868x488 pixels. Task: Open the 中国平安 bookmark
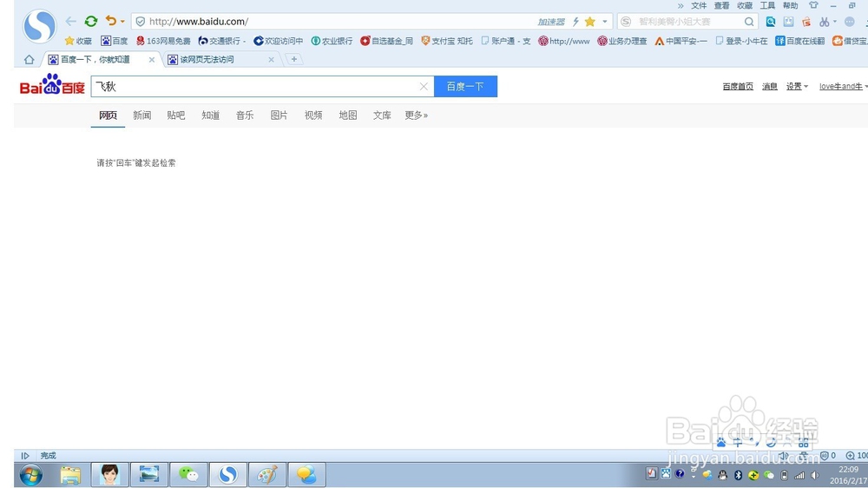681,41
